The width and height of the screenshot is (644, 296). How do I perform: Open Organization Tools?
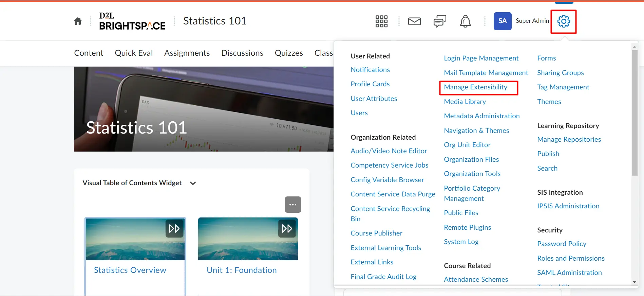pyautogui.click(x=472, y=174)
